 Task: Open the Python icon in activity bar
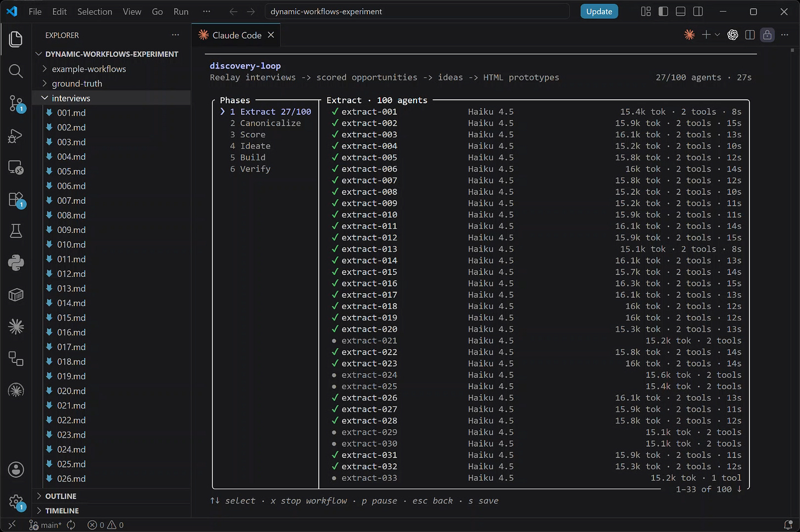[x=16, y=262]
